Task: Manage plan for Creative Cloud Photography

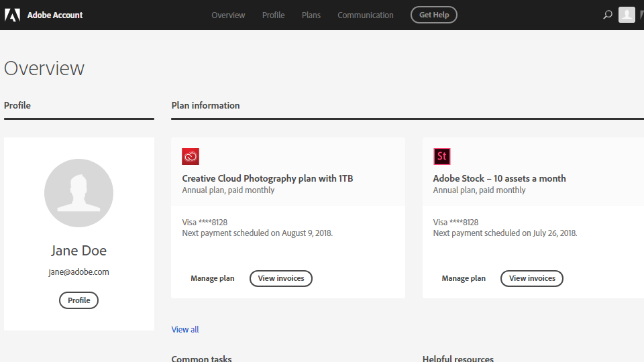Action: point(213,278)
